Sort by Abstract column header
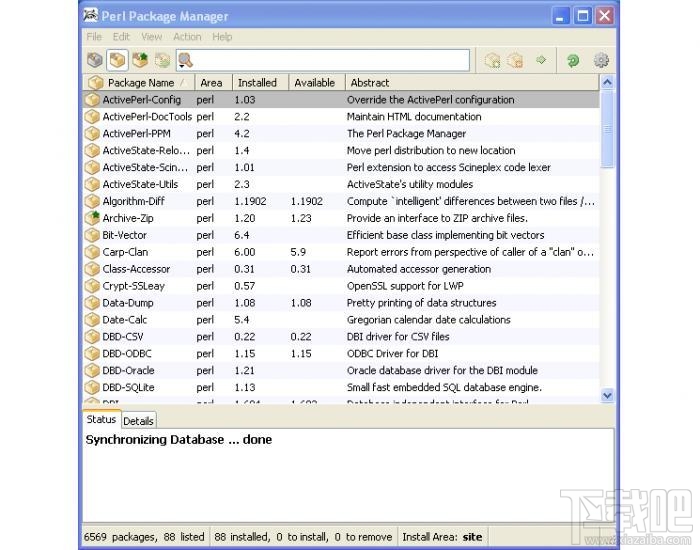The height and width of the screenshot is (550, 700). (x=472, y=83)
